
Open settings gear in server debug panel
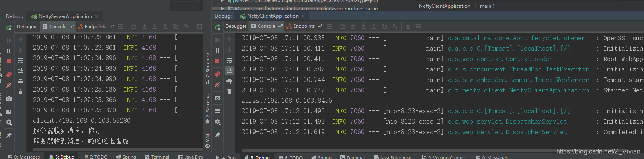pos(9,122)
